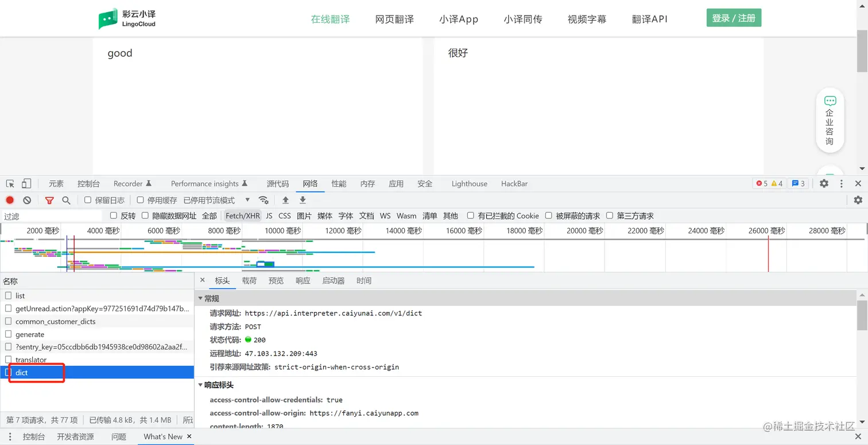
Task: Export HAR file with download arrow
Action: [x=303, y=200]
